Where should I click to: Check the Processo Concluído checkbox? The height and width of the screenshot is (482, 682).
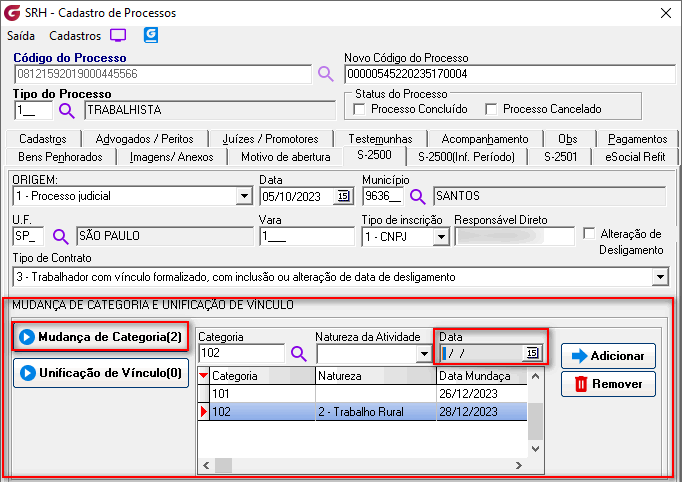coord(360,109)
